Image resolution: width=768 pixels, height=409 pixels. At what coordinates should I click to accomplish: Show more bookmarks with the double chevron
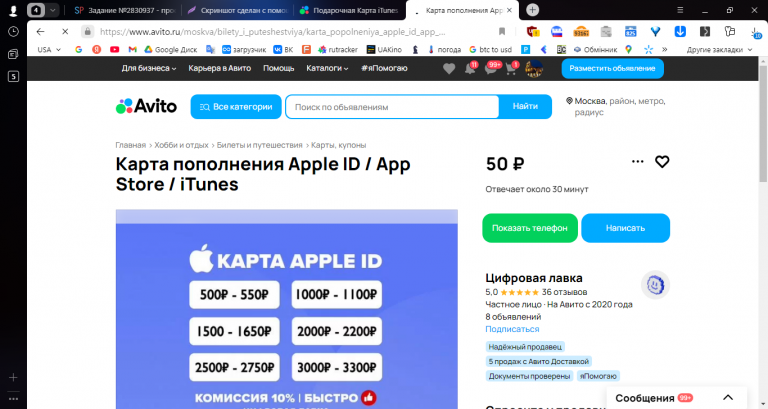pos(664,49)
